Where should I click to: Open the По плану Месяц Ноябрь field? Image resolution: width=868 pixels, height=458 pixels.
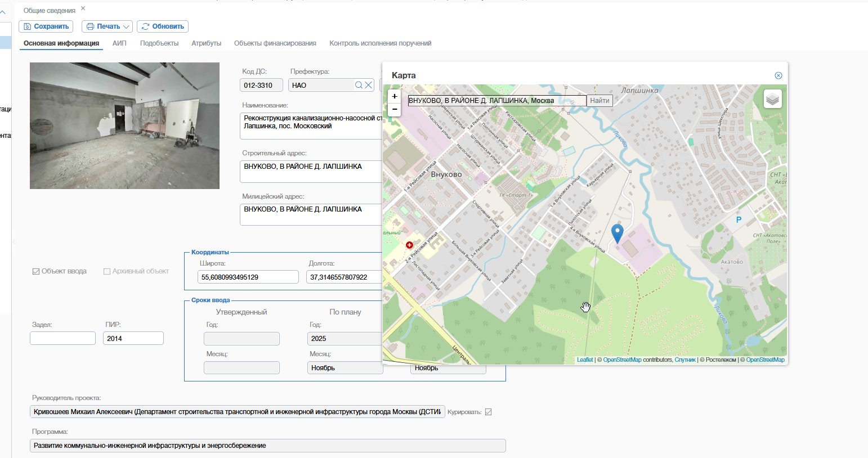click(x=344, y=367)
